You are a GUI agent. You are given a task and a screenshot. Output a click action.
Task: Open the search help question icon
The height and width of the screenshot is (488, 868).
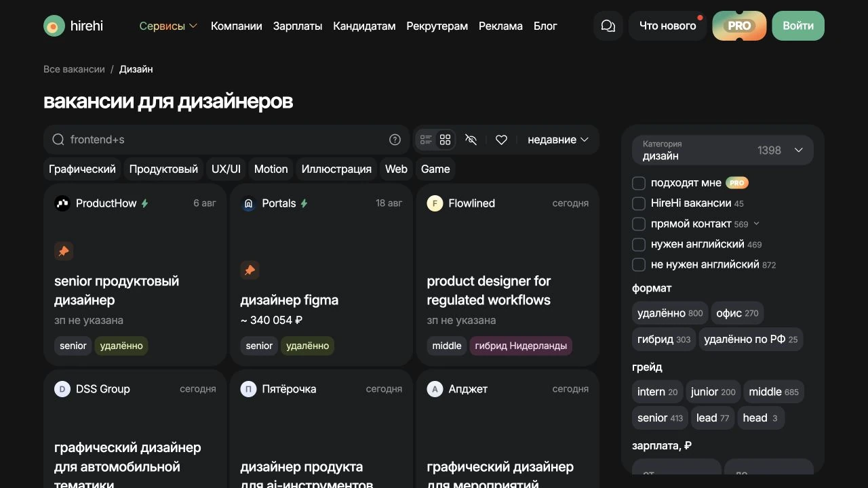tap(395, 140)
